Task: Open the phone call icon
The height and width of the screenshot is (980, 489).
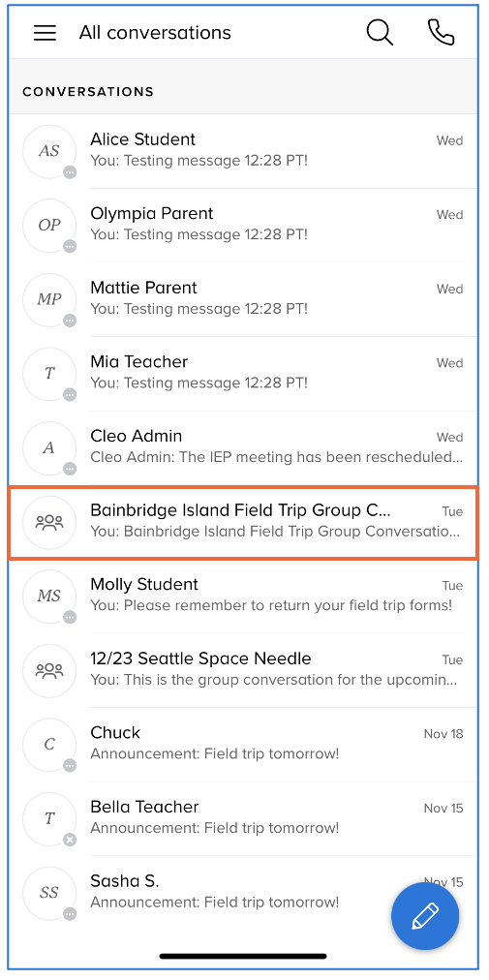Action: click(x=441, y=33)
